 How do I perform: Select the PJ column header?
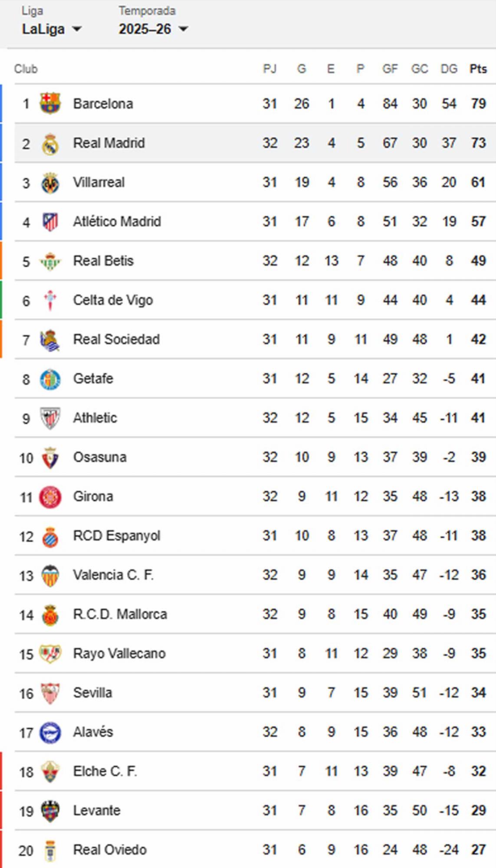269,68
